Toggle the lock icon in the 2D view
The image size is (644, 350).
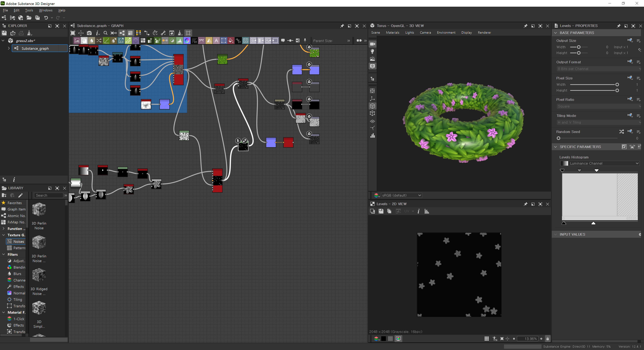coord(548,339)
